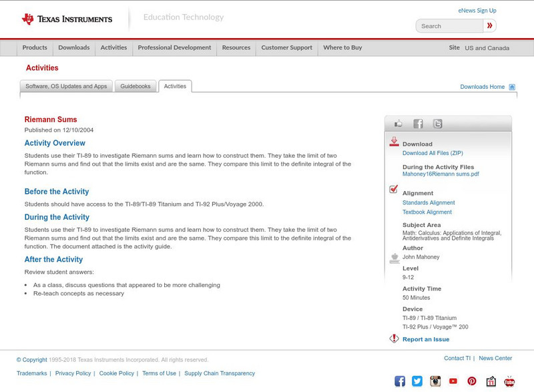Click the thumbs-up like icon
The image size is (534, 392).
coord(398,123)
